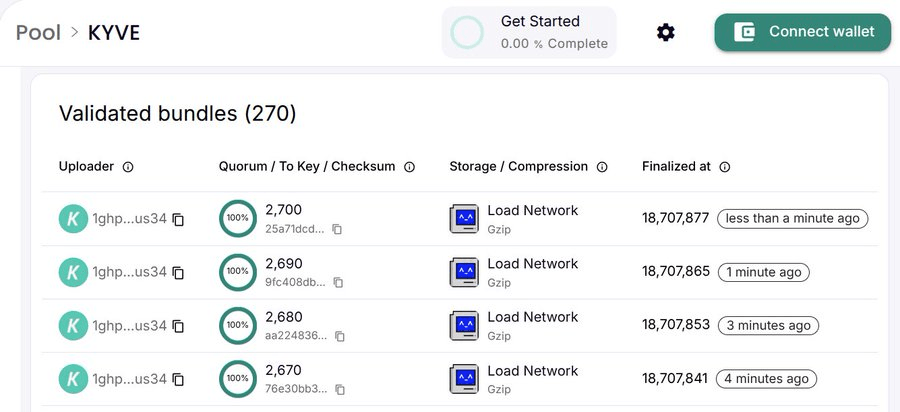Copy checksum 25a71dcd of bundle 2,700
Image resolution: width=900 pixels, height=412 pixels.
pyautogui.click(x=338, y=229)
